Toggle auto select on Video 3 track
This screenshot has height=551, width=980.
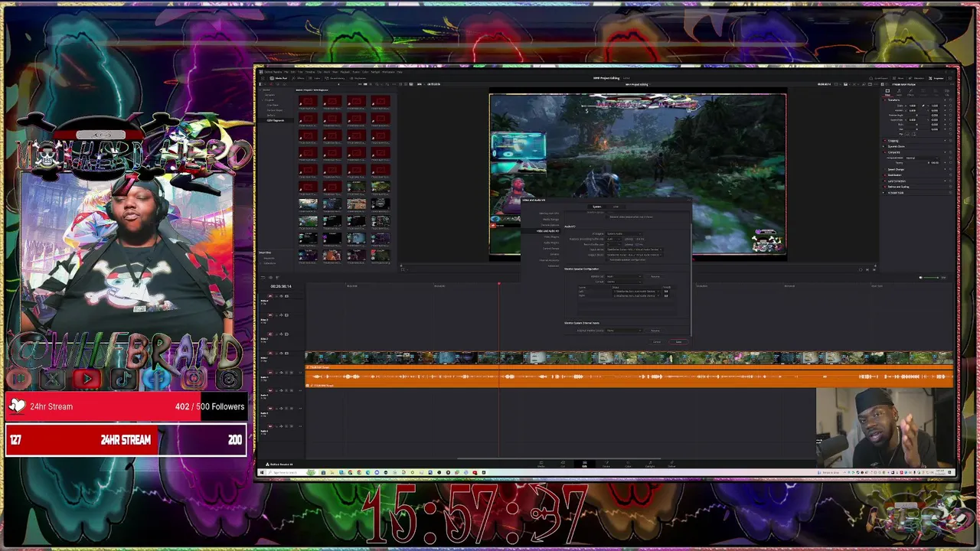(281, 315)
